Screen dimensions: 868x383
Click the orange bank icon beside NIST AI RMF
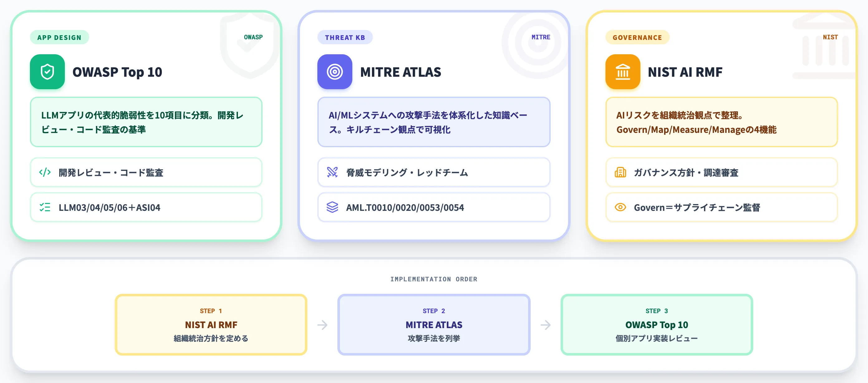tap(623, 72)
